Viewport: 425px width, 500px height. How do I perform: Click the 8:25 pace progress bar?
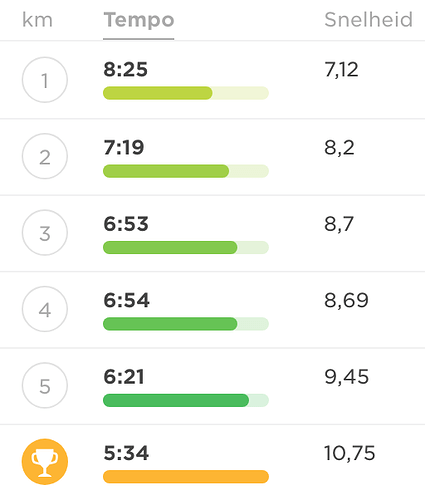click(186, 93)
